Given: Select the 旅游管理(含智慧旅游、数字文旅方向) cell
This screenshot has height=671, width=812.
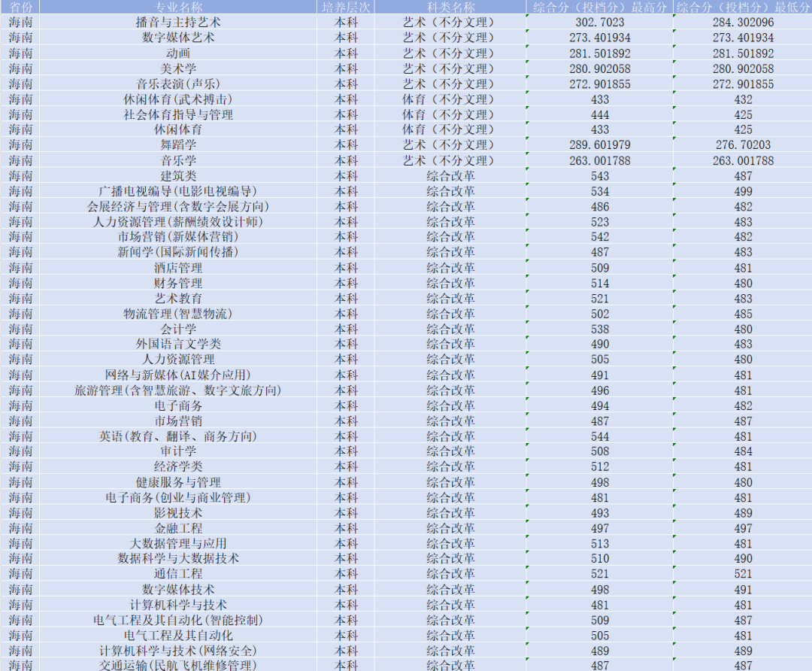Looking at the screenshot, I should (x=178, y=390).
